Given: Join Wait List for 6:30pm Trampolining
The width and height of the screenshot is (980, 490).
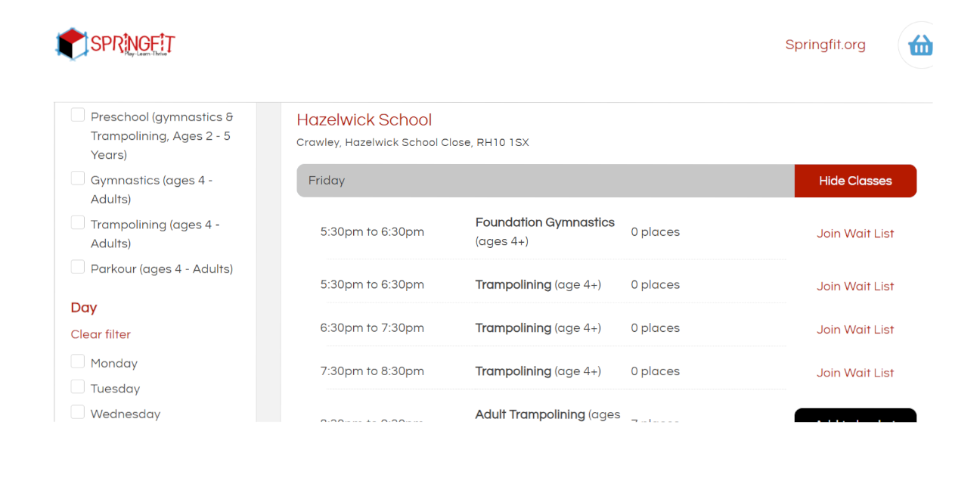Looking at the screenshot, I should coord(855,330).
